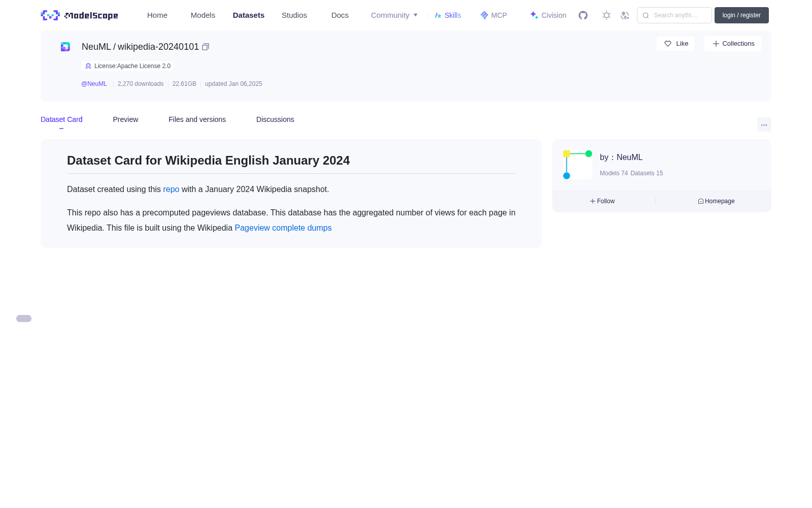Open the GitHub icon link
Viewport: 812px width, 508px height.
click(x=583, y=15)
